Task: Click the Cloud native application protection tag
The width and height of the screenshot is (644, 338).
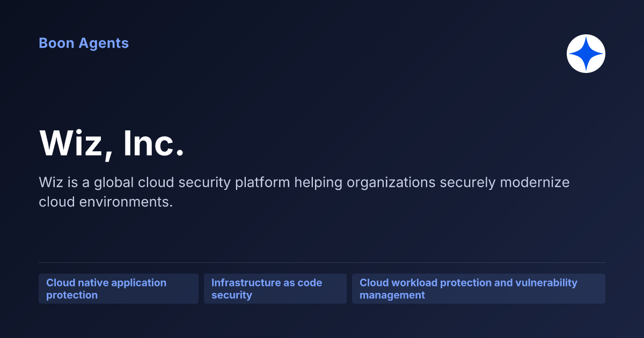Action: [119, 289]
